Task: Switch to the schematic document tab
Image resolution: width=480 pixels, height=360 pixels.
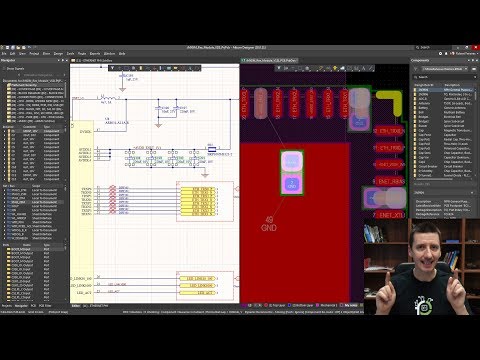Action: pos(92,61)
